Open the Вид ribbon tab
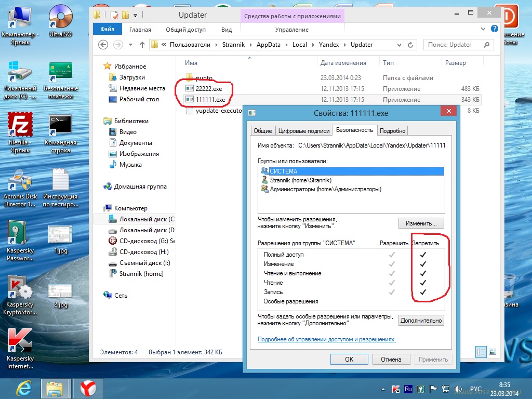 [227, 30]
